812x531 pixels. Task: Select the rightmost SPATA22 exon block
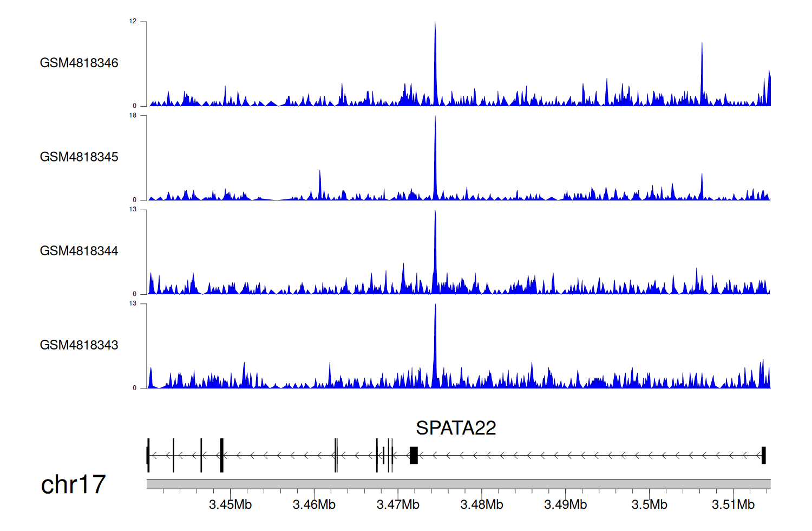click(763, 455)
